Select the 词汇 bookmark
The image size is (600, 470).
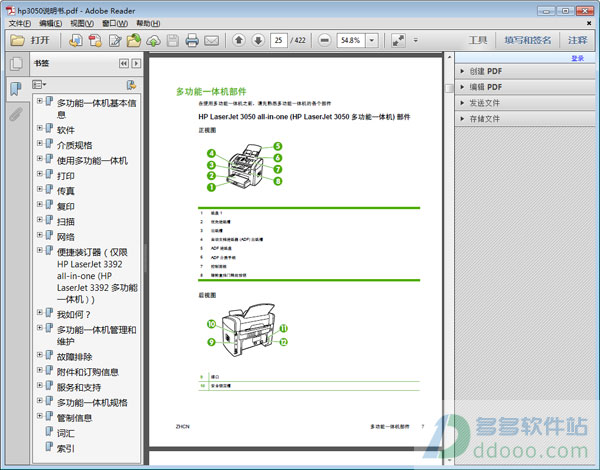coord(66,433)
